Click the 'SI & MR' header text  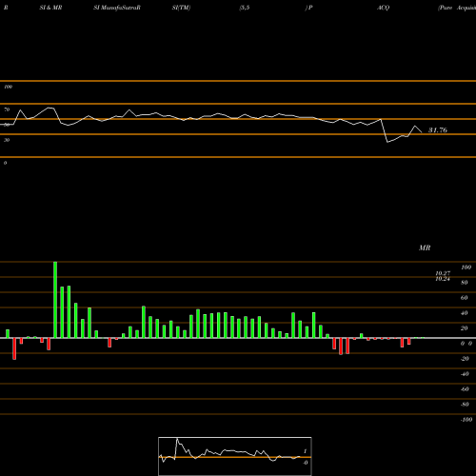coord(50,8)
